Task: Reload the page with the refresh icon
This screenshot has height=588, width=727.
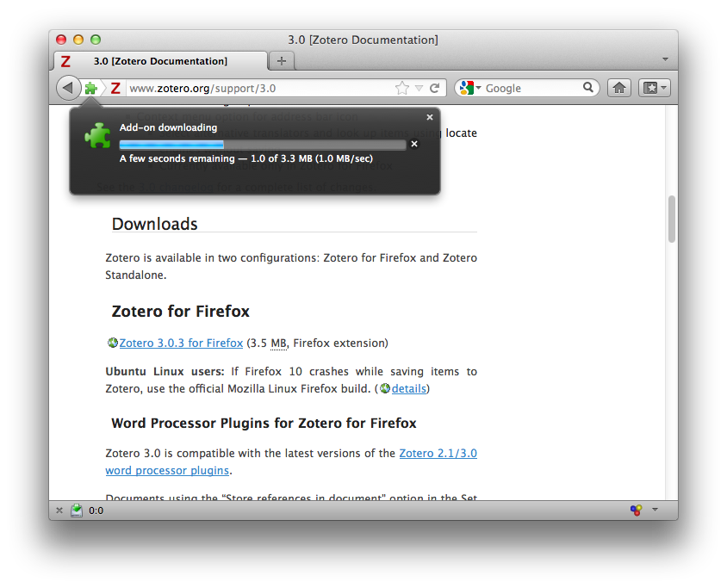Action: 434,88
